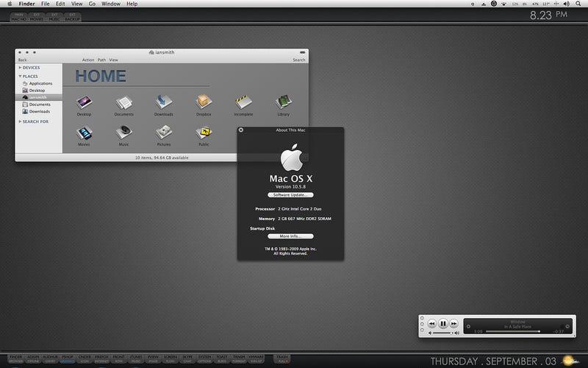Open the Documents folder icon in Home
Image resolution: width=588 pixels, height=368 pixels.
(x=123, y=102)
